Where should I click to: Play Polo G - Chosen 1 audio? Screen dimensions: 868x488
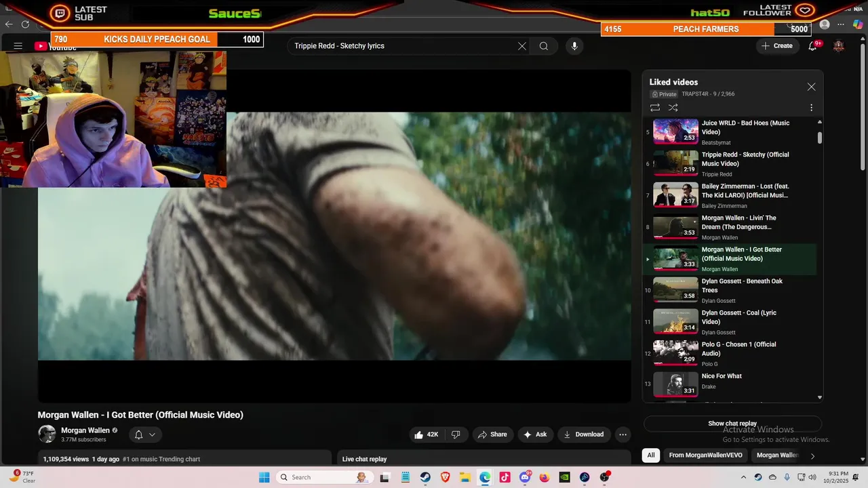[x=730, y=354]
